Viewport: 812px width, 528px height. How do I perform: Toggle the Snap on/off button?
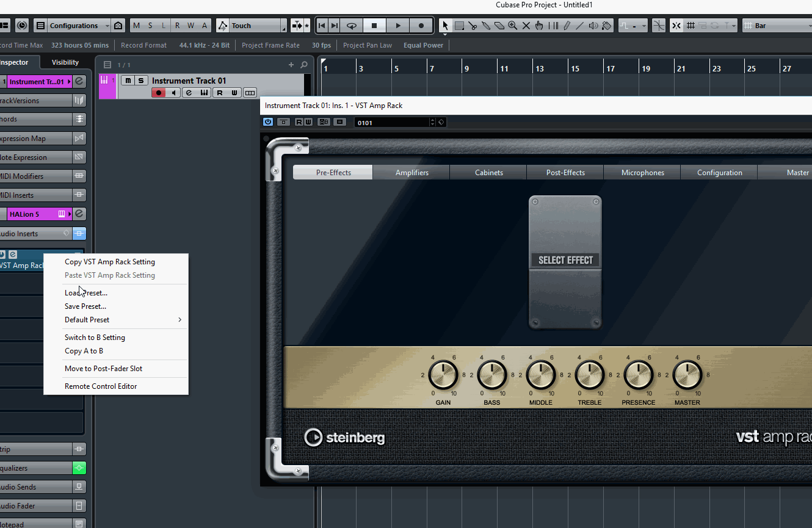676,26
